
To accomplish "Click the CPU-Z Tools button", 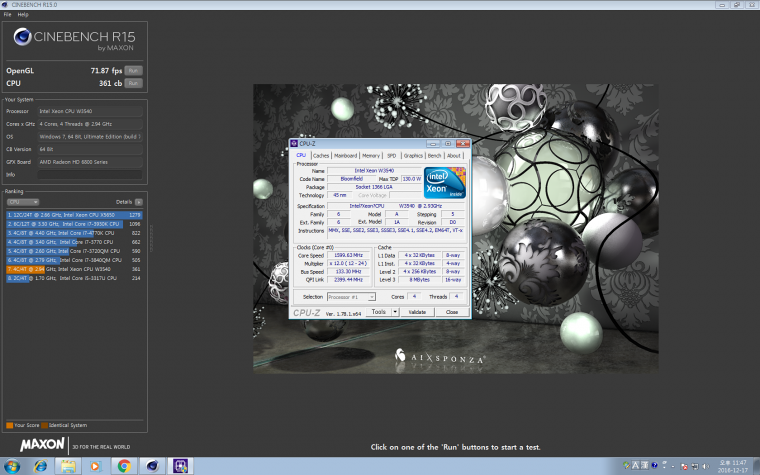I will [x=379, y=312].
